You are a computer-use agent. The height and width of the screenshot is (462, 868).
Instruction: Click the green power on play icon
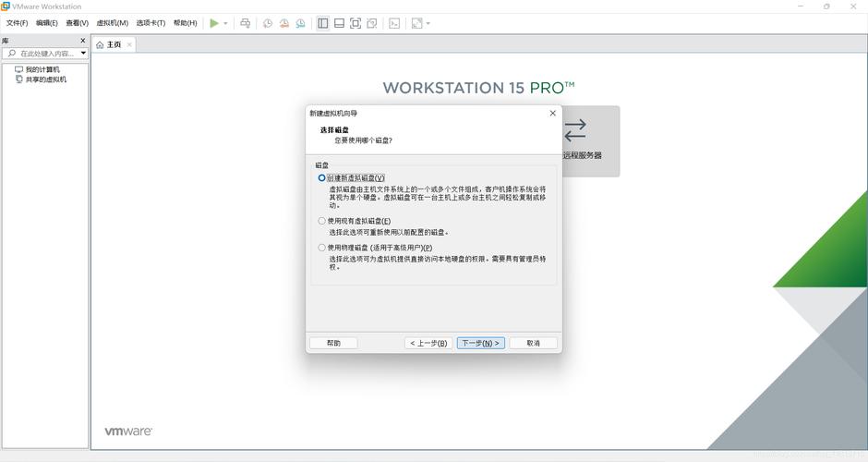[214, 23]
